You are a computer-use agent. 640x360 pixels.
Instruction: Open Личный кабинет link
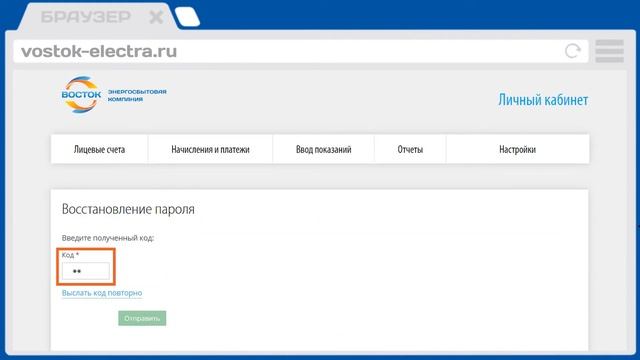(543, 100)
